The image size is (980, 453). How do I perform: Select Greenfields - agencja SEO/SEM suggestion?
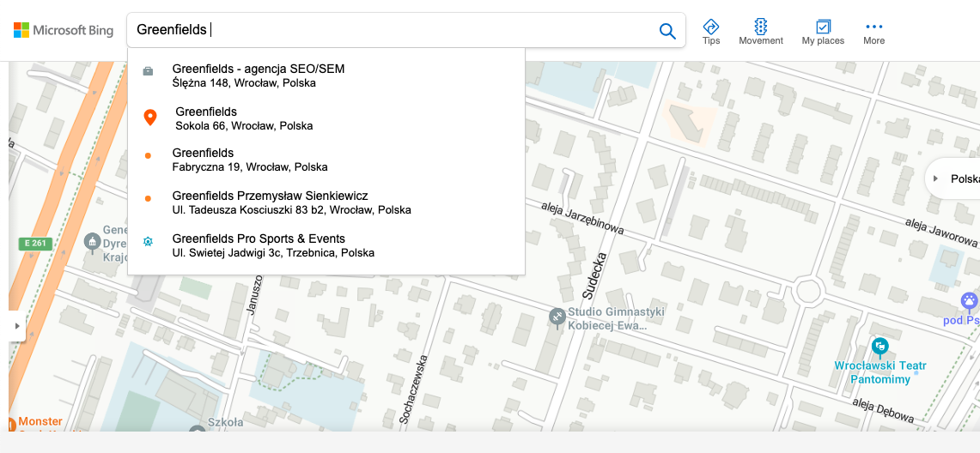326,75
